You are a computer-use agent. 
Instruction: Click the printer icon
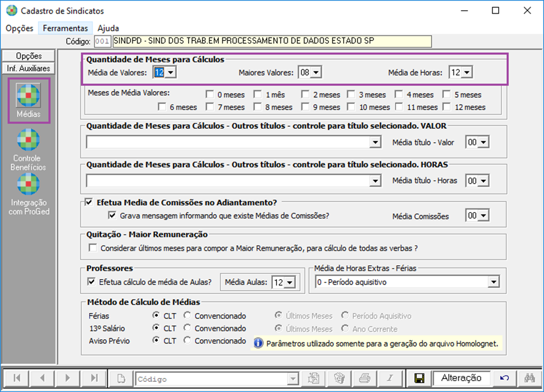364,378
